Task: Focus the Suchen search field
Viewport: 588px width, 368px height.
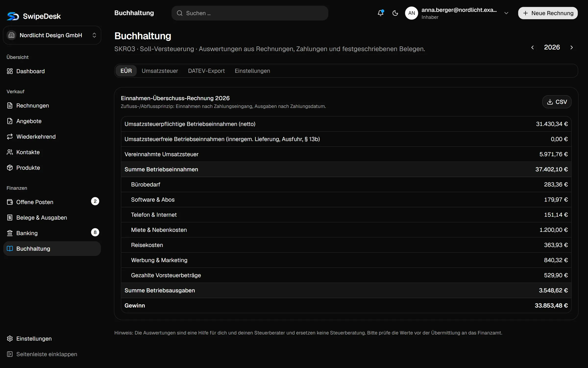Action: pyautogui.click(x=250, y=13)
